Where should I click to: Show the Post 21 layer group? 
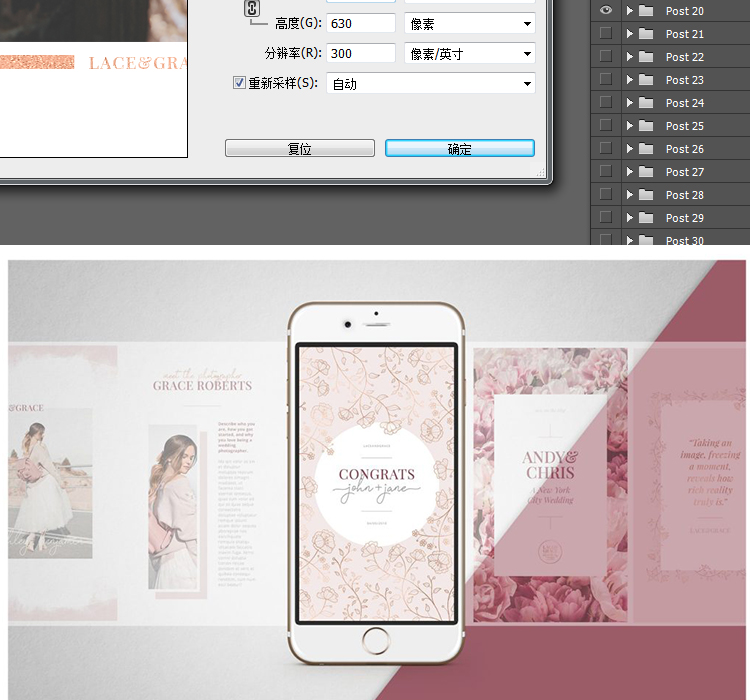(x=605, y=34)
